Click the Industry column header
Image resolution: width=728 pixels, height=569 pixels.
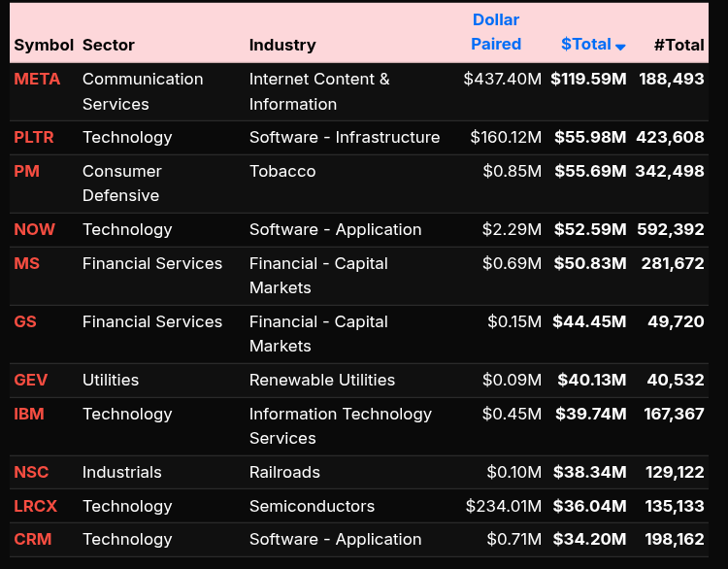pyautogui.click(x=282, y=45)
